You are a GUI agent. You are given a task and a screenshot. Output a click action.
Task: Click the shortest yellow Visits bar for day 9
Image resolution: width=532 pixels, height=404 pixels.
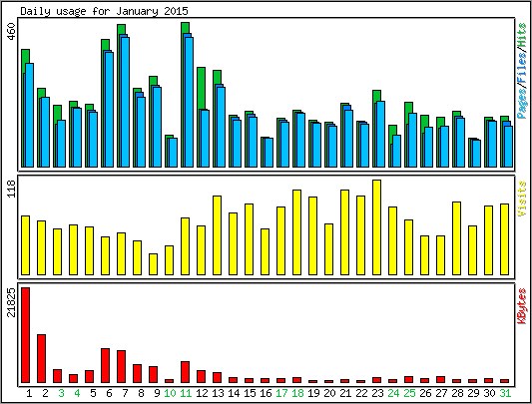(x=153, y=264)
